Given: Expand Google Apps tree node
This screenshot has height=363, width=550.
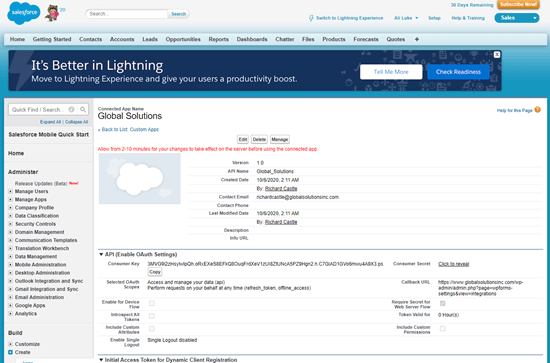Looking at the screenshot, I should click(x=10, y=305).
